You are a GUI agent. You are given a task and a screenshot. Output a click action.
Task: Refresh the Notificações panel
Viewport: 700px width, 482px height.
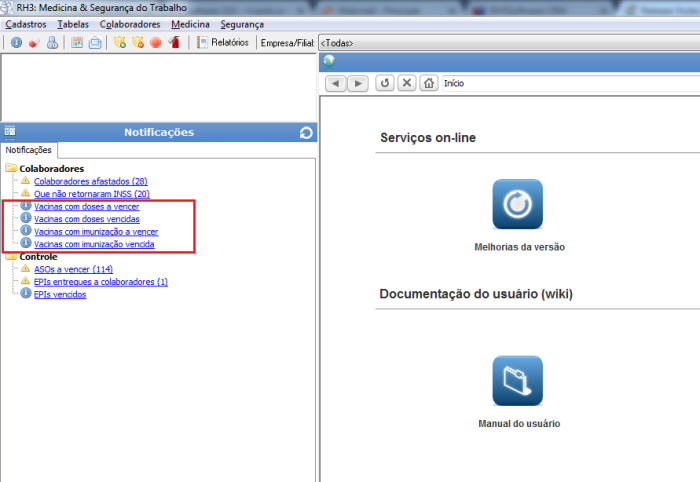306,132
